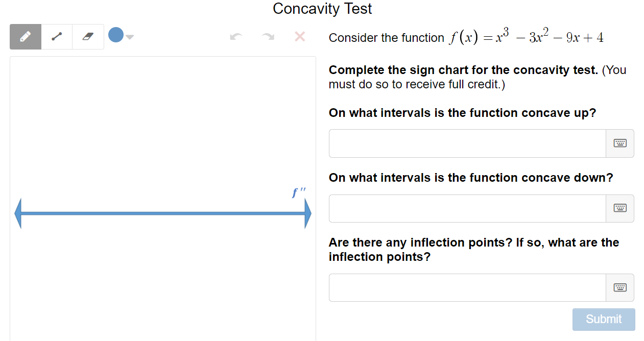Expand the pen color dropdown
644x341 pixels.
click(x=130, y=37)
